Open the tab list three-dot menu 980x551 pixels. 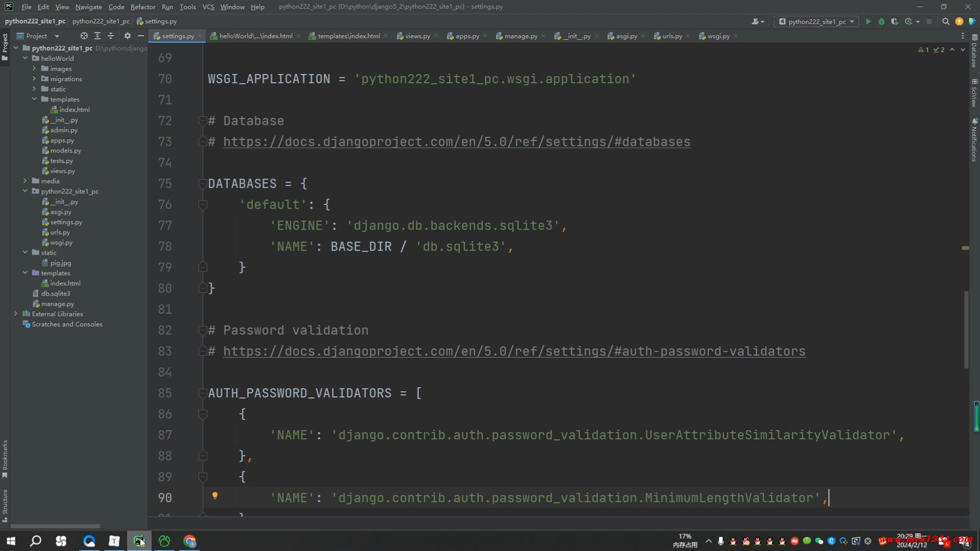[963, 36]
